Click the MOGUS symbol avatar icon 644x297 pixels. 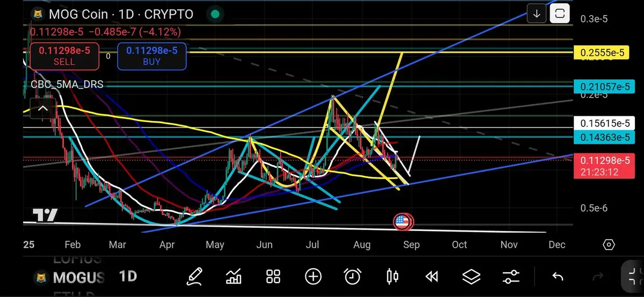(41, 278)
